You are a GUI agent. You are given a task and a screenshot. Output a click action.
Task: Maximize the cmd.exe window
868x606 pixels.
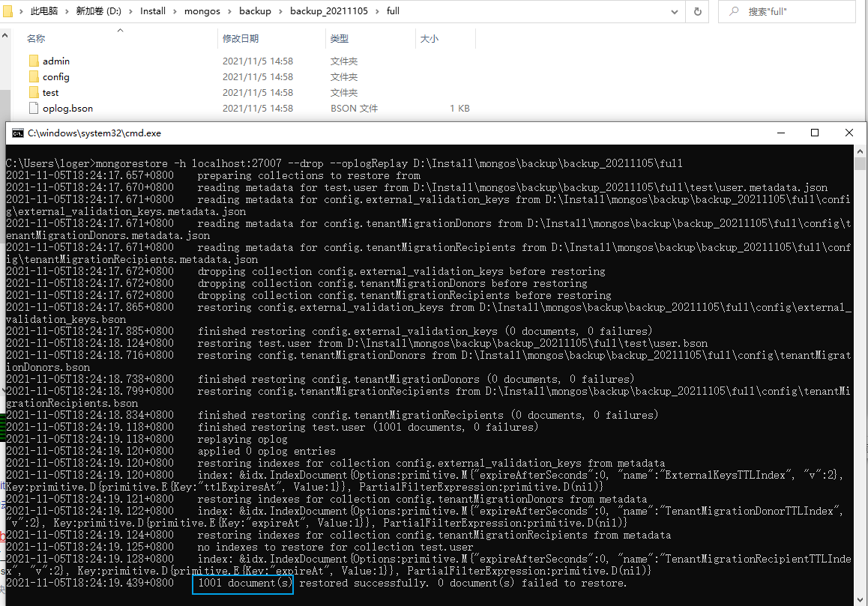point(815,133)
